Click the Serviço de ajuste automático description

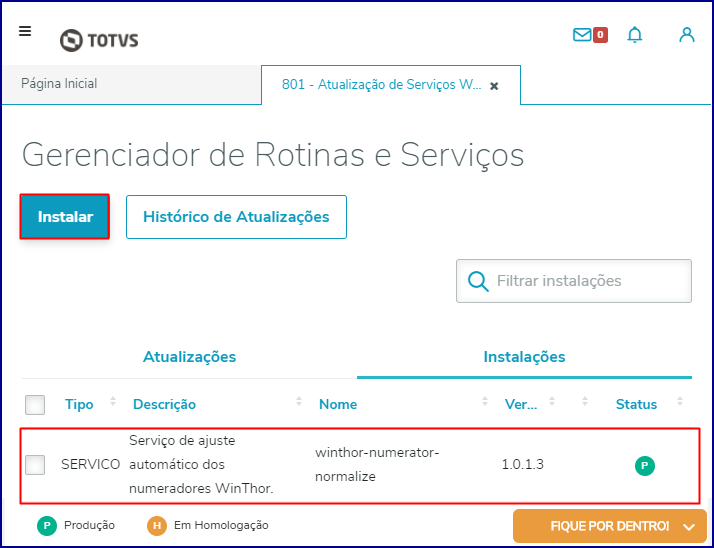coord(201,465)
